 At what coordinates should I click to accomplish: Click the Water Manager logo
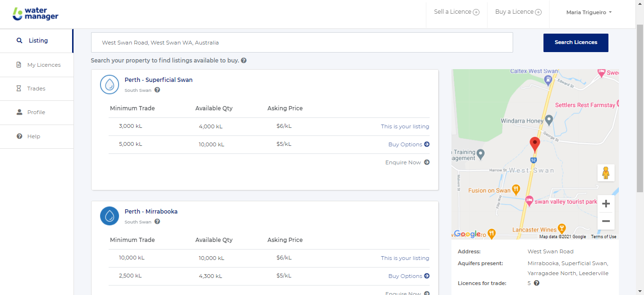click(x=36, y=14)
